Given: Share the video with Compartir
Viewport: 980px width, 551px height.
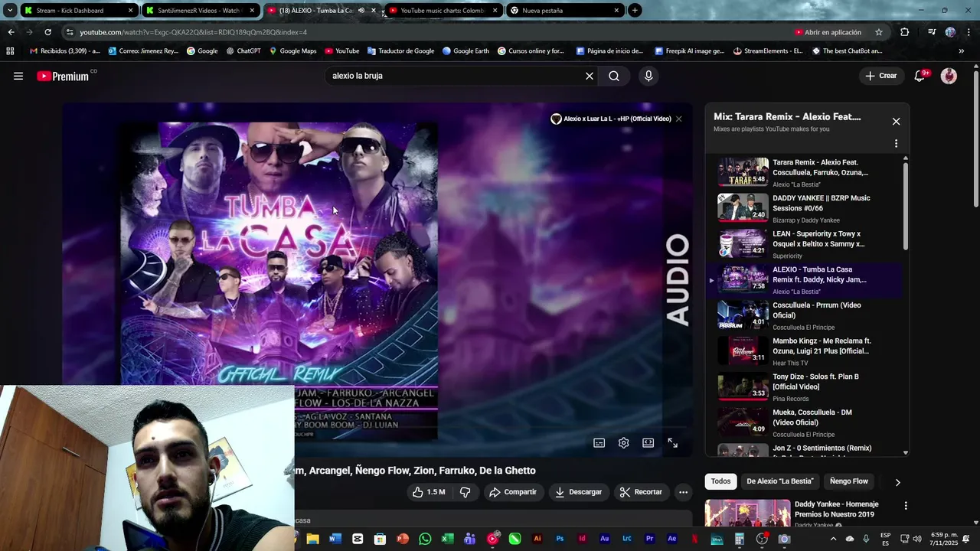Looking at the screenshot, I should click(x=513, y=492).
